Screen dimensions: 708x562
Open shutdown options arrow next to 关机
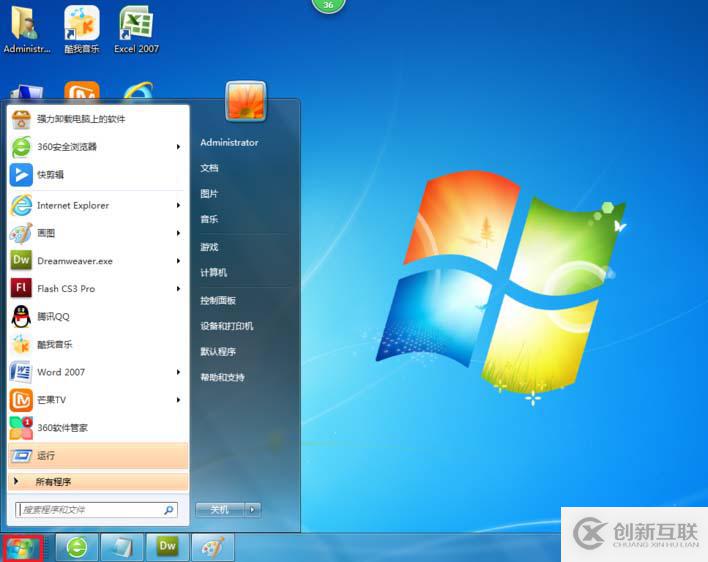pos(252,510)
